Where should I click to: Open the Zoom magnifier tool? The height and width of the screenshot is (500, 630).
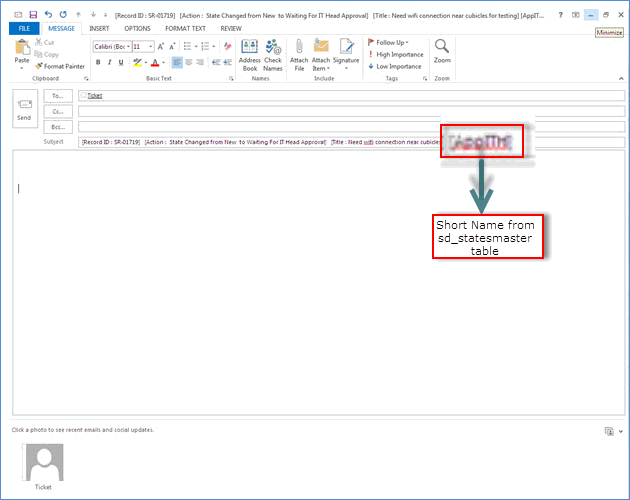coord(442,52)
